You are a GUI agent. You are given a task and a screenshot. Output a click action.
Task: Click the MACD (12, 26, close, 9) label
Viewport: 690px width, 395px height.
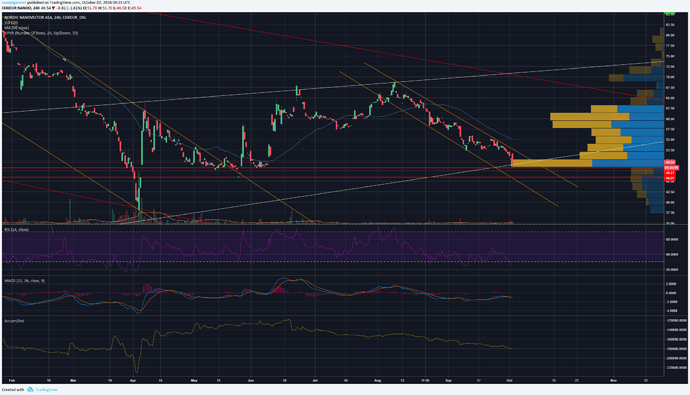pos(24,280)
